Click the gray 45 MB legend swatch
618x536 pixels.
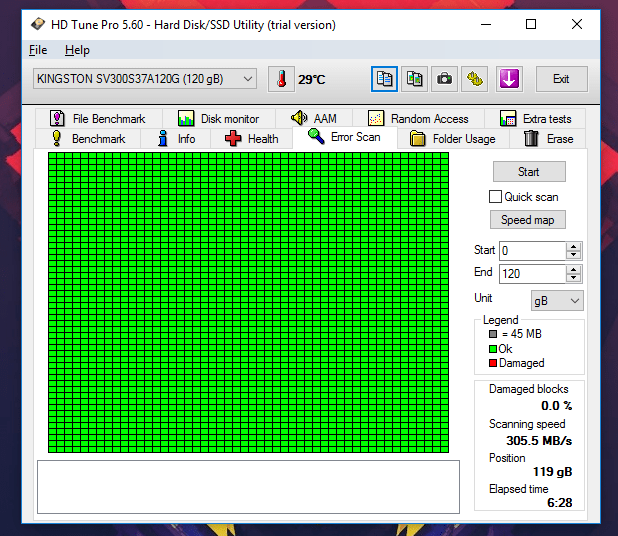pyautogui.click(x=493, y=334)
